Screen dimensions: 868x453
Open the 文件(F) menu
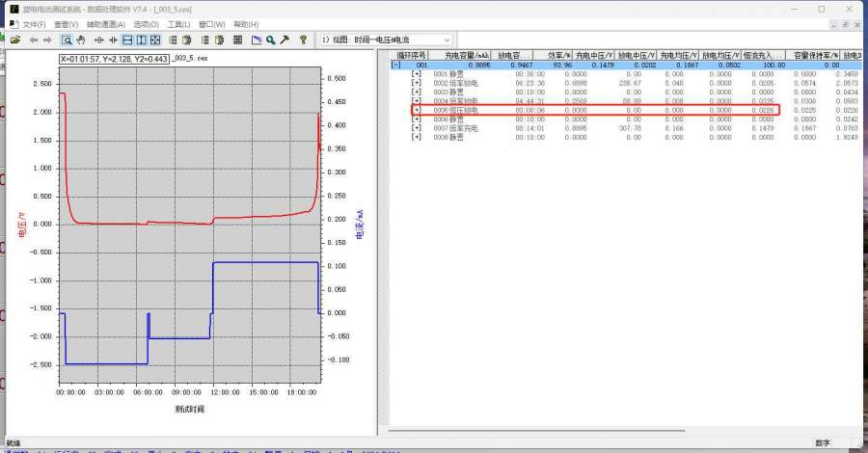click(35, 24)
